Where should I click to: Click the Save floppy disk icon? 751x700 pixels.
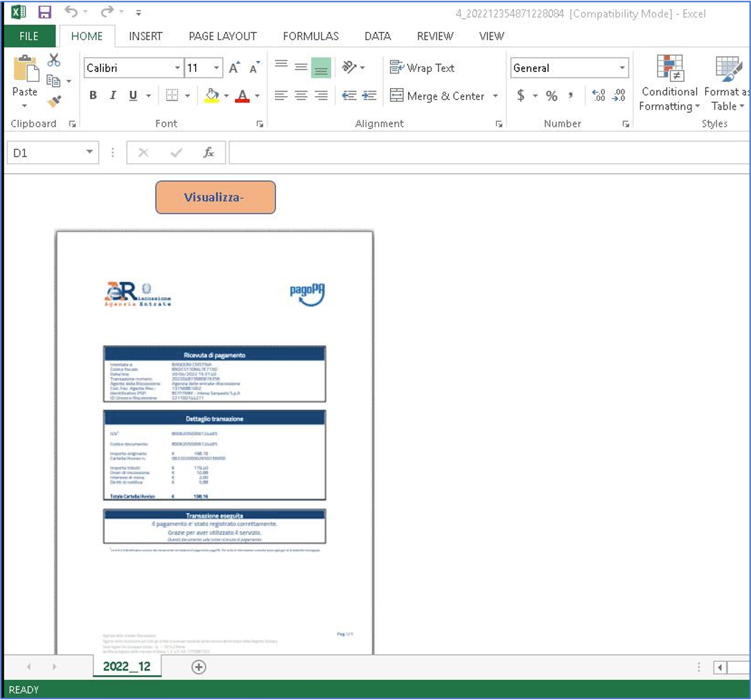[x=44, y=12]
